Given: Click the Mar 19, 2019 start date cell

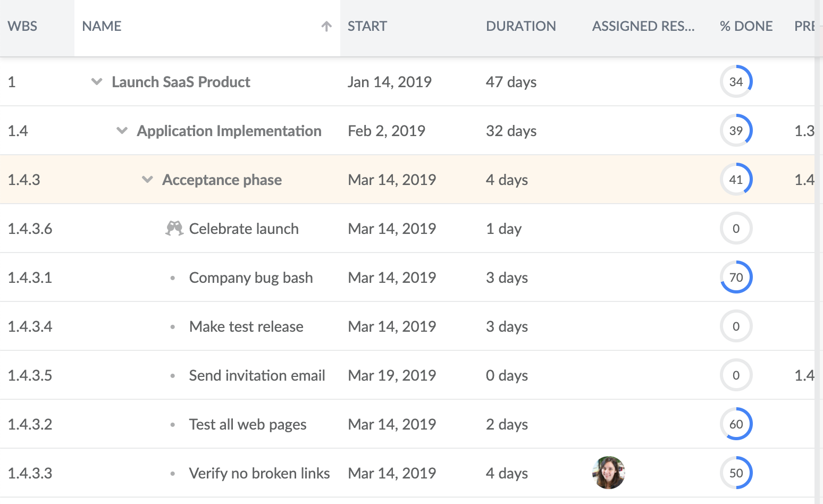Looking at the screenshot, I should (392, 375).
